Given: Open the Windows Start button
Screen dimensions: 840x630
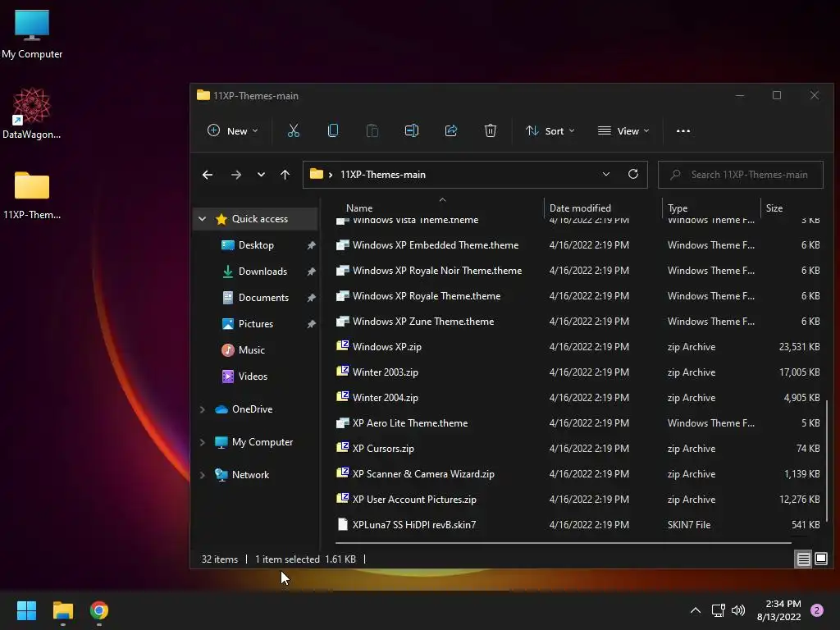Looking at the screenshot, I should tap(26, 610).
